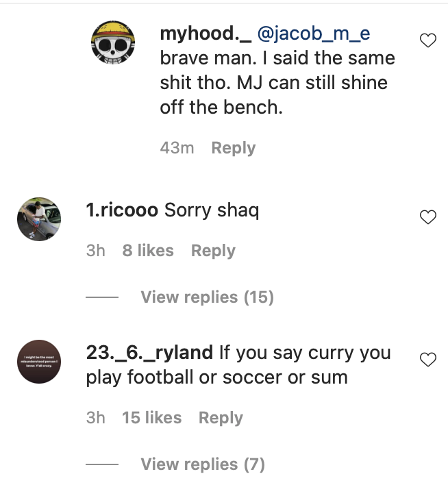Select the 3h timestamp under 23._6._ryland's comment

point(96,418)
